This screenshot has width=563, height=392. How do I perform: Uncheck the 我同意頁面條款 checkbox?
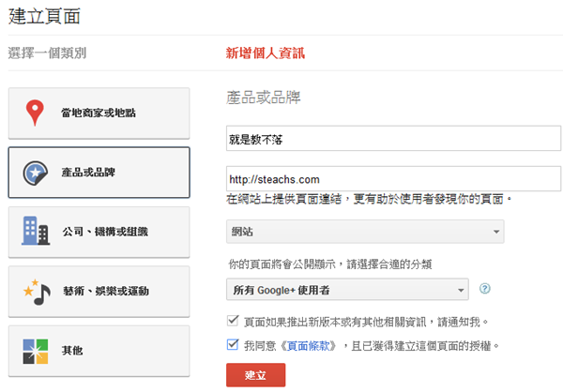point(233,345)
